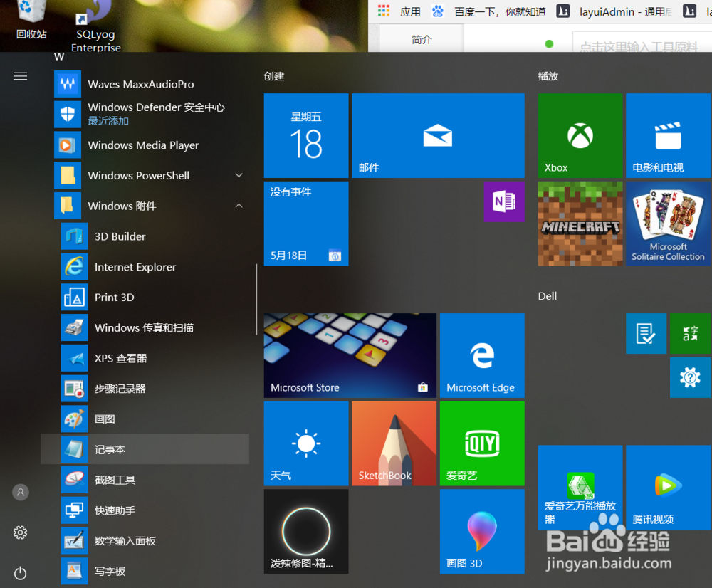This screenshot has height=588, width=712.
Task: Launch Xbox tile
Action: click(x=580, y=135)
